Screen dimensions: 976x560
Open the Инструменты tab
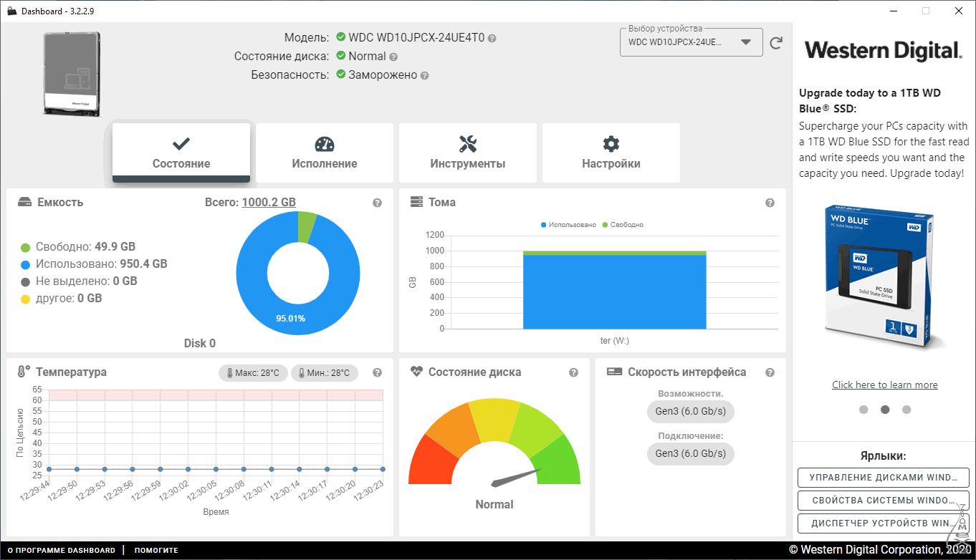tap(468, 153)
